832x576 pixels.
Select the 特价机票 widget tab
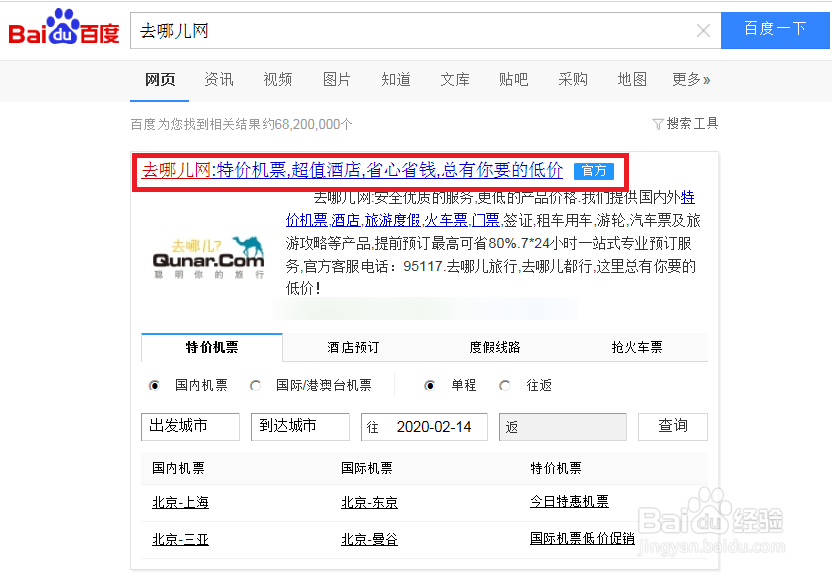point(212,347)
